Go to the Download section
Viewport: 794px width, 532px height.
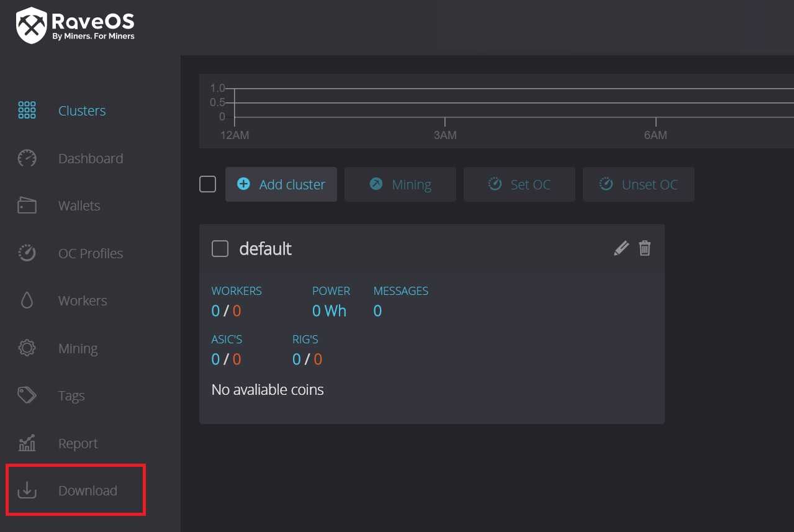pos(87,490)
